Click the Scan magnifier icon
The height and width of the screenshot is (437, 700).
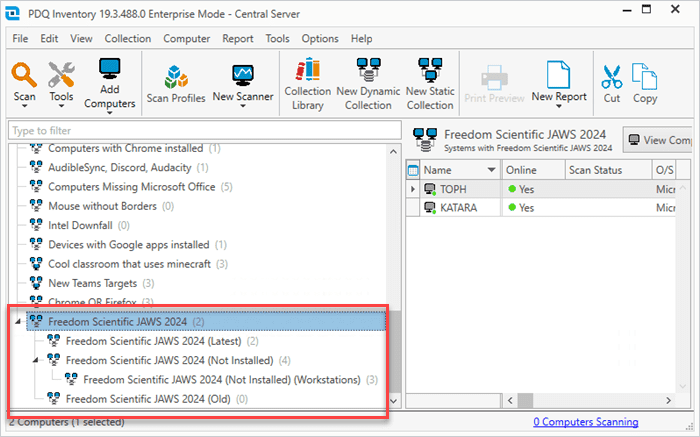(24, 75)
